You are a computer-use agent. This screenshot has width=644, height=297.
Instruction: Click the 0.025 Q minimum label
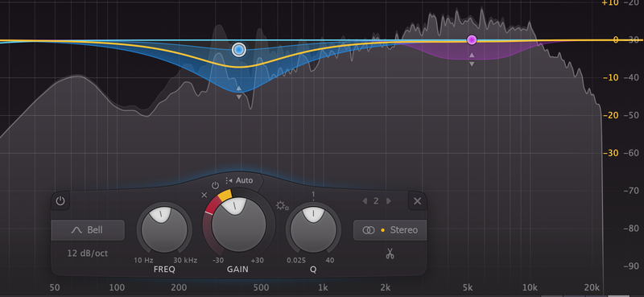(296, 260)
